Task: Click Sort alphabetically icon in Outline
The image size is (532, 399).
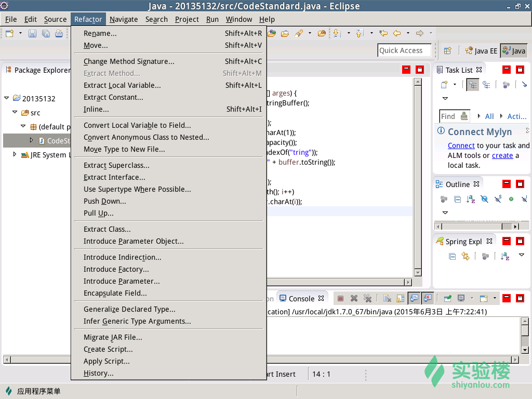Action: [471, 199]
